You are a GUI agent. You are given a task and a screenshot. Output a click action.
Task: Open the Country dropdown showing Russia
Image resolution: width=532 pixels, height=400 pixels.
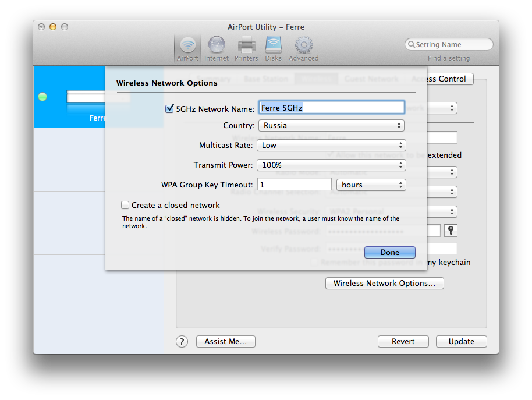(332, 126)
